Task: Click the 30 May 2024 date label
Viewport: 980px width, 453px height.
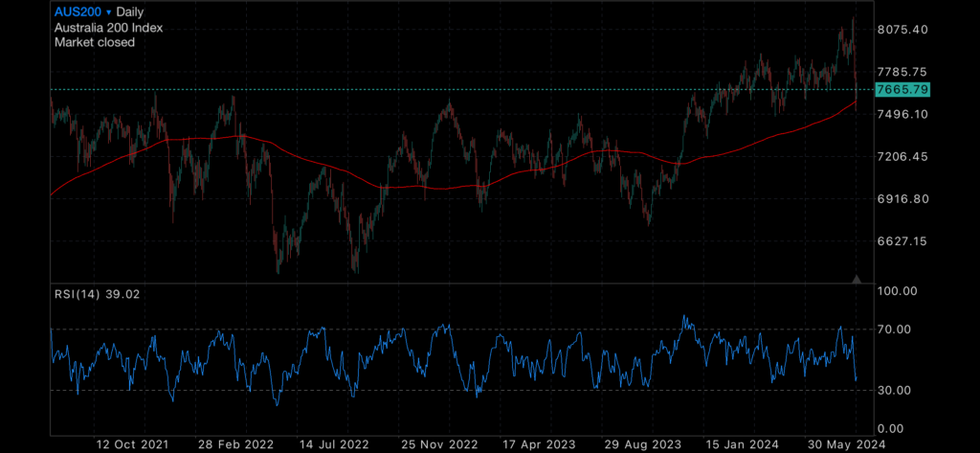Action: (x=845, y=444)
